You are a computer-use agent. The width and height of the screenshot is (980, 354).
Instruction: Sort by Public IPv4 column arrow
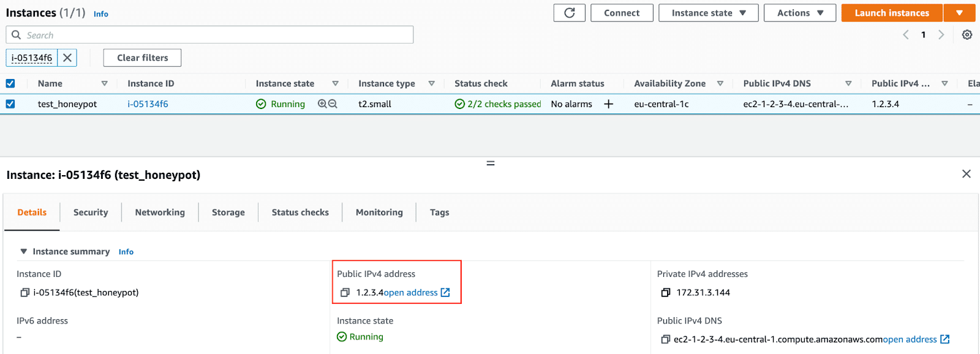944,83
